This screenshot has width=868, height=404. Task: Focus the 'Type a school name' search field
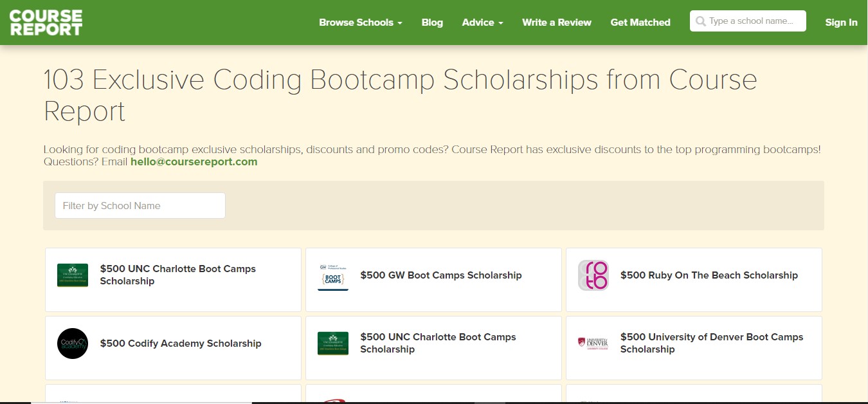748,21
